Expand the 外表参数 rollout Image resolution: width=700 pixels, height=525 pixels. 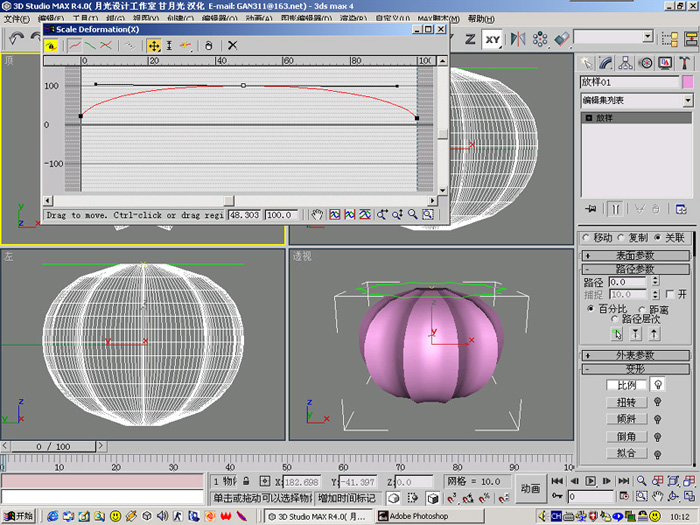click(x=636, y=355)
